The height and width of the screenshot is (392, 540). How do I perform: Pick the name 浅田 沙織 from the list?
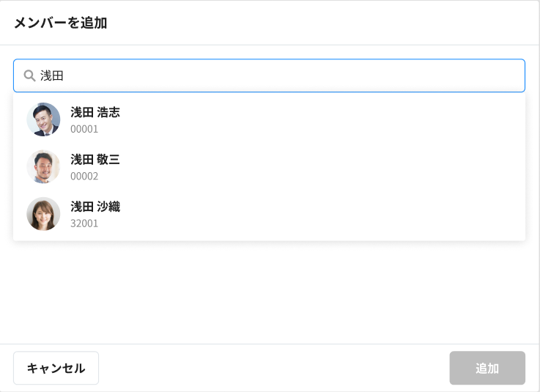click(x=95, y=207)
